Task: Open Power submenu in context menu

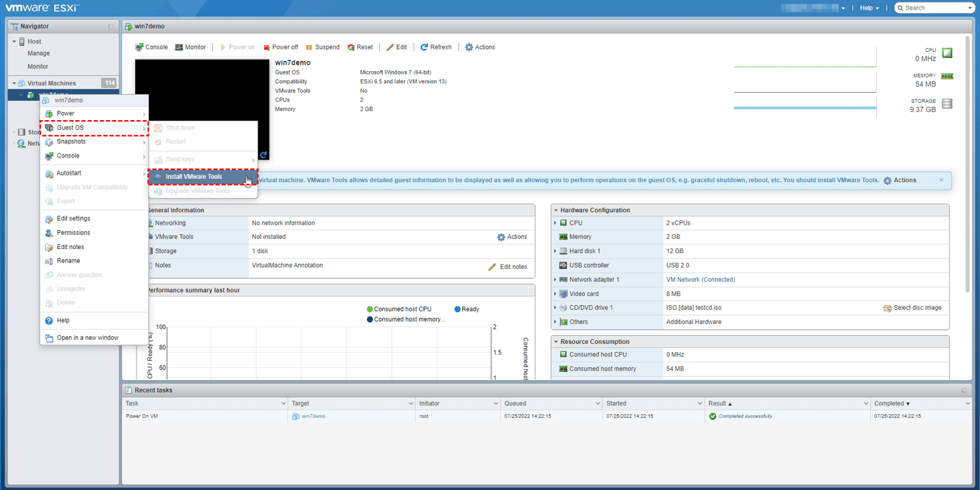Action: (x=94, y=113)
